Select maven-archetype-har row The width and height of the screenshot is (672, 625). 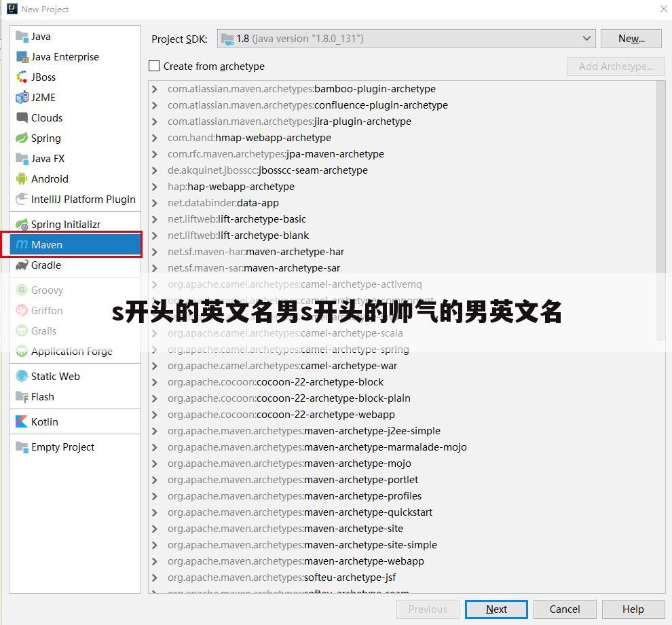402,252
